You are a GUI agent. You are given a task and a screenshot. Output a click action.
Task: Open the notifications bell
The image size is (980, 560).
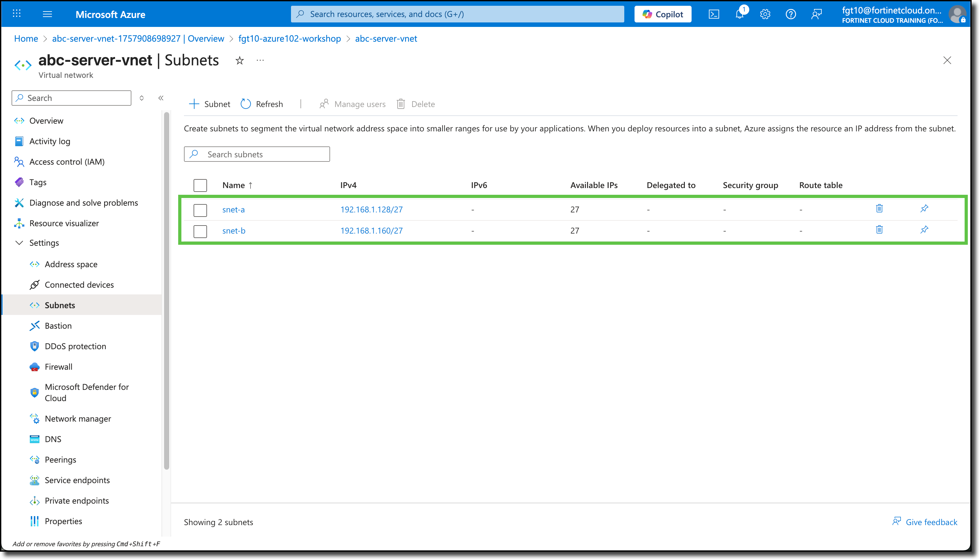tap(739, 14)
